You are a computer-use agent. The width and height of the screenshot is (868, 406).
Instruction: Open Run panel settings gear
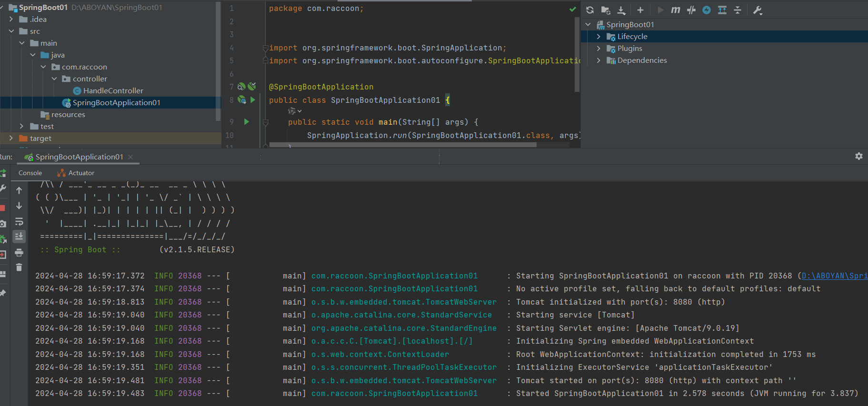[x=859, y=156]
